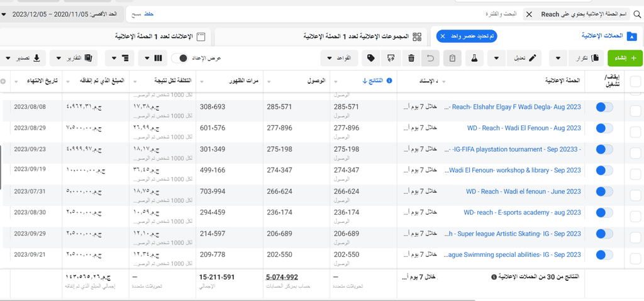Open Reach- Elshahr Elgay F Wadi Degla campaign
The height and width of the screenshot is (301, 644).
(x=513, y=107)
